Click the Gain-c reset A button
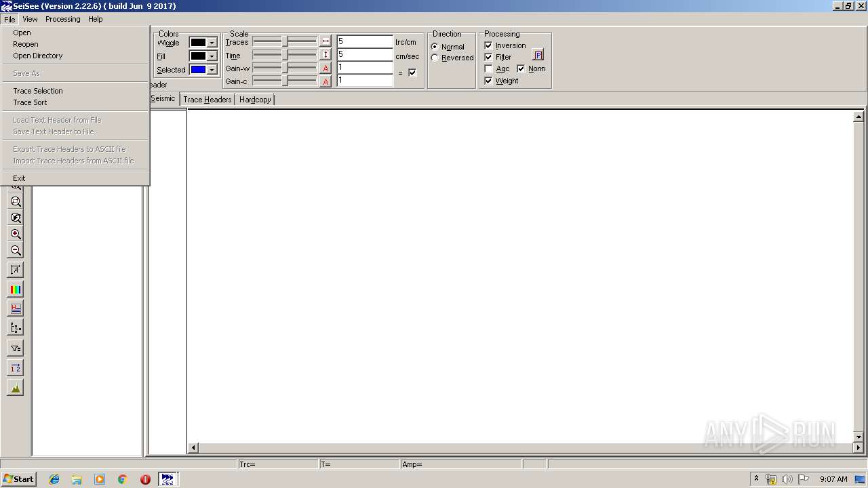The height and width of the screenshot is (488, 868). click(325, 81)
